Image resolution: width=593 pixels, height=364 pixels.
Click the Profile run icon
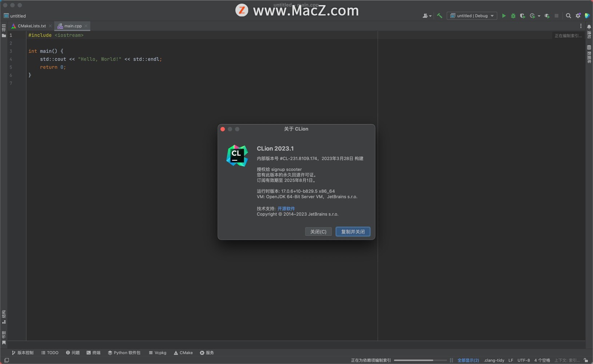533,16
